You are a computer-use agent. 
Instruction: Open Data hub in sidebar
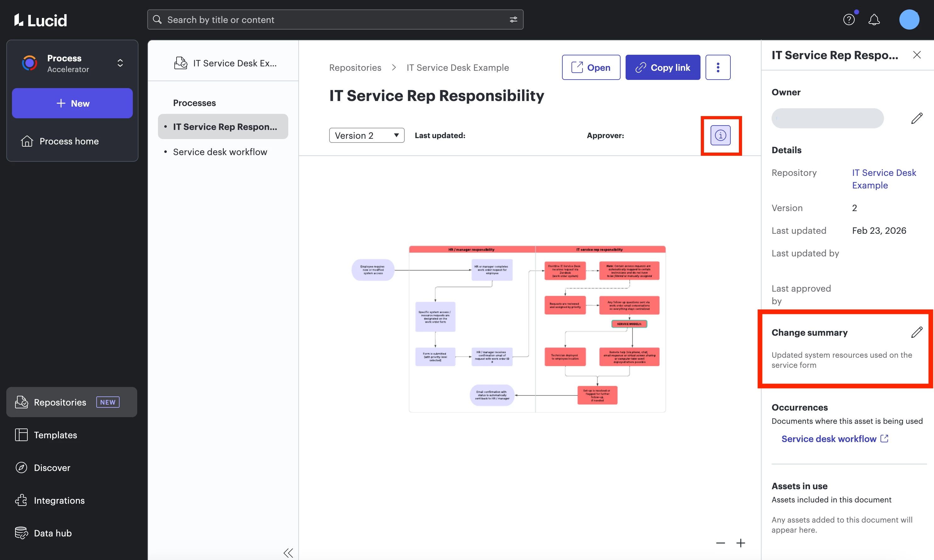[53, 533]
